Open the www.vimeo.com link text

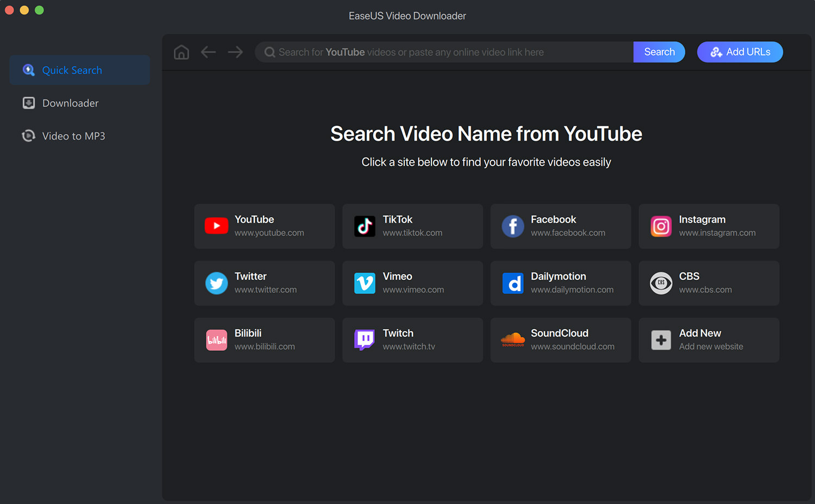point(413,290)
